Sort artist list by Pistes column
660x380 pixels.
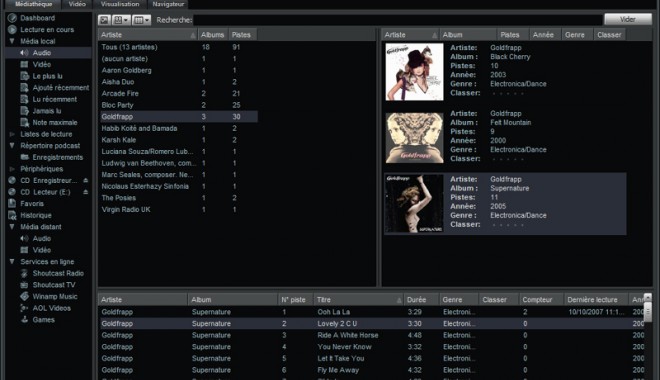(x=242, y=35)
